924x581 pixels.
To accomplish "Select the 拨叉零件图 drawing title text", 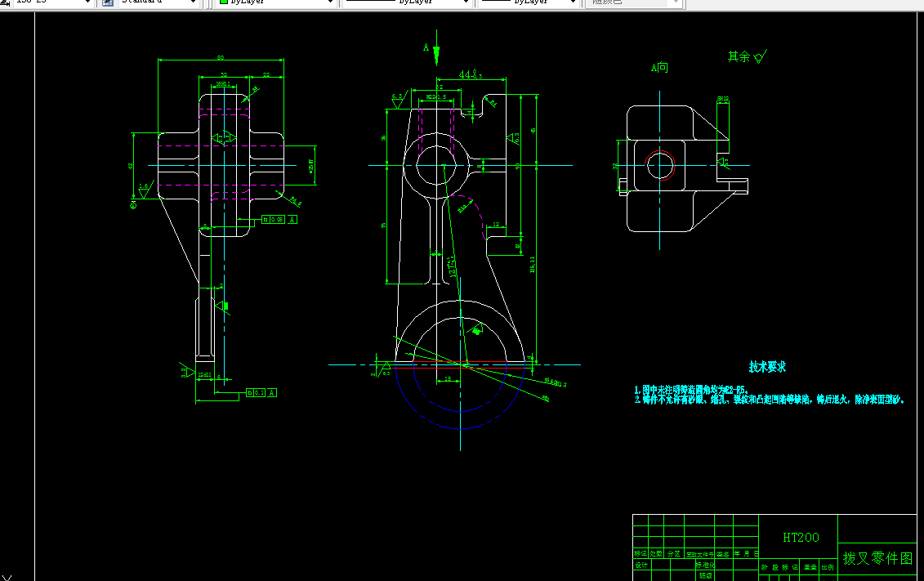I will pos(877,558).
